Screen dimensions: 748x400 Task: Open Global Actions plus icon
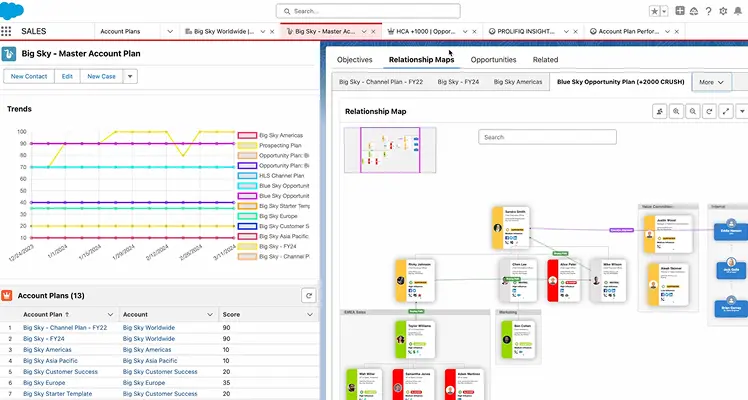click(680, 10)
